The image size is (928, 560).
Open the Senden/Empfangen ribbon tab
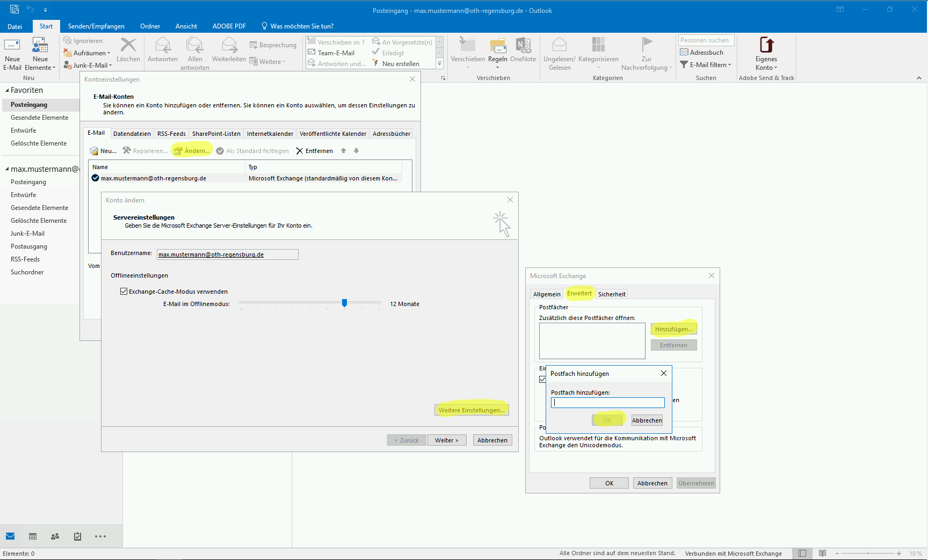(x=96, y=26)
